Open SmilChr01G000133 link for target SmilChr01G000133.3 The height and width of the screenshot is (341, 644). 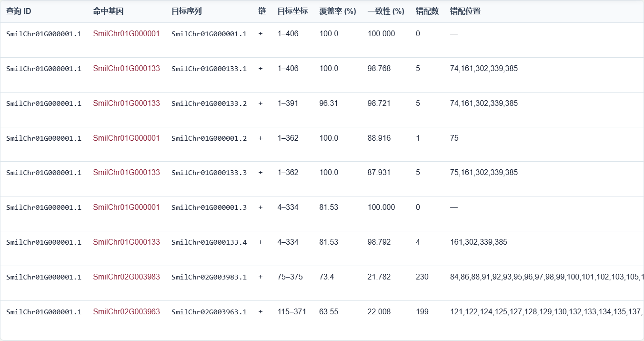[126, 173]
